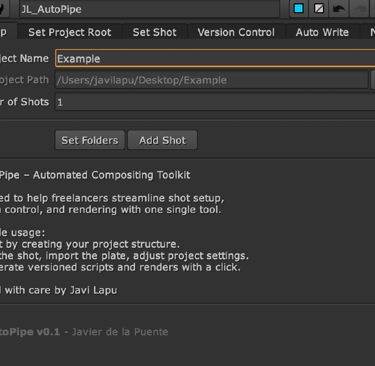Click the Add Shot button
Screen dimensions: 375x366
coord(162,140)
